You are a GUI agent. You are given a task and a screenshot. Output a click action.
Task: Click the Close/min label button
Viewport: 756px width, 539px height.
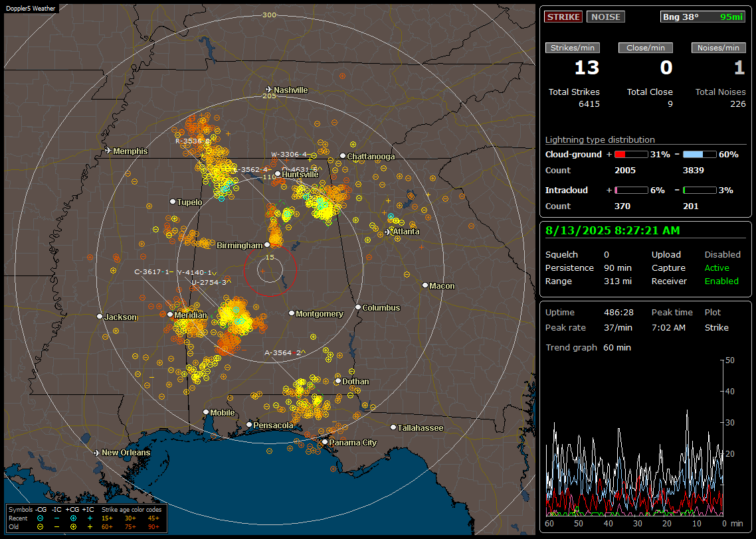pos(646,48)
